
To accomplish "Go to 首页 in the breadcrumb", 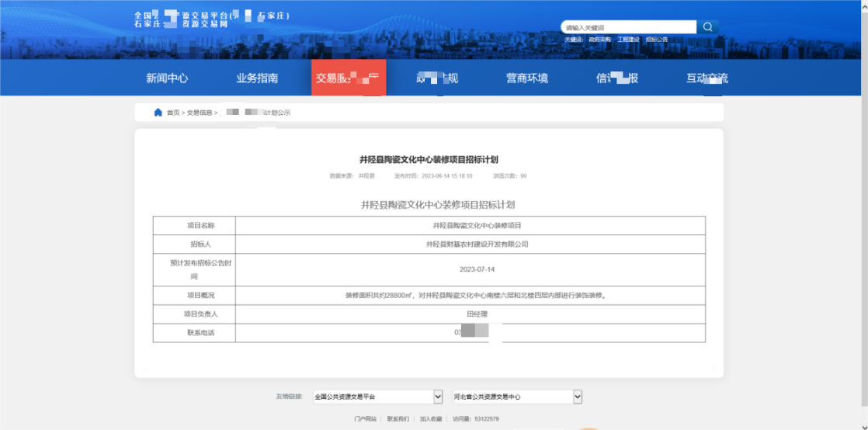I will pyautogui.click(x=173, y=113).
